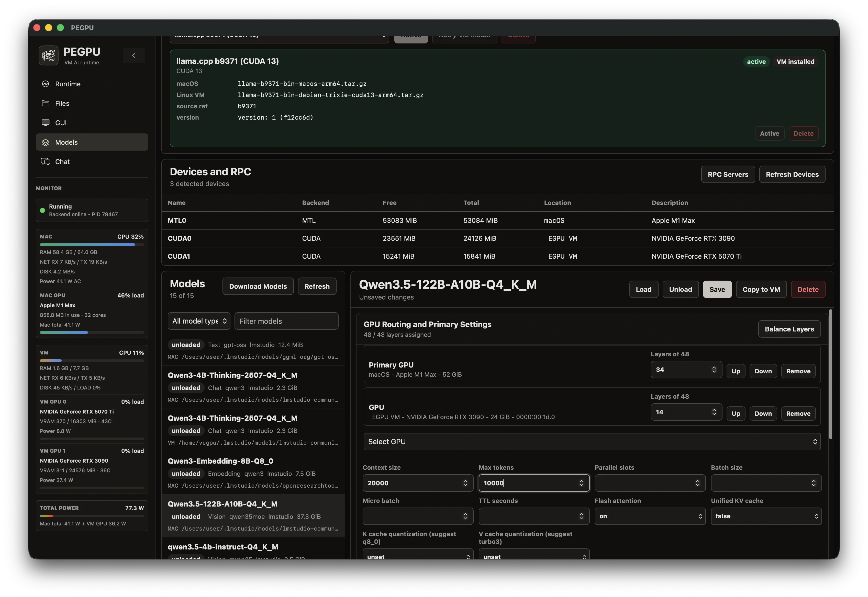
Task: Open the All model type dropdown
Action: [199, 321]
